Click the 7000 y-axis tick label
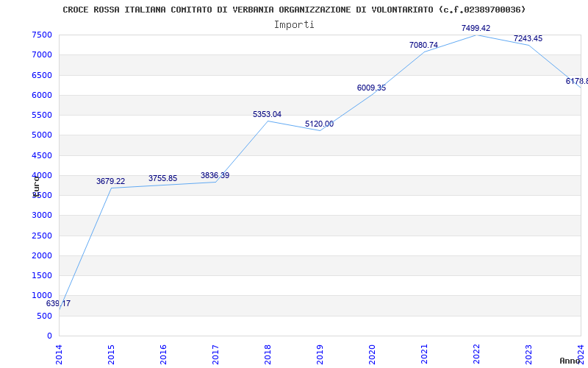The height and width of the screenshot is (368, 588). (42, 54)
